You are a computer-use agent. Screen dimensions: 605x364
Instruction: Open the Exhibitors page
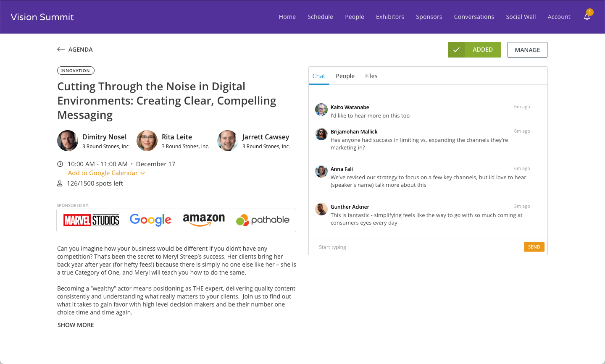[390, 17]
